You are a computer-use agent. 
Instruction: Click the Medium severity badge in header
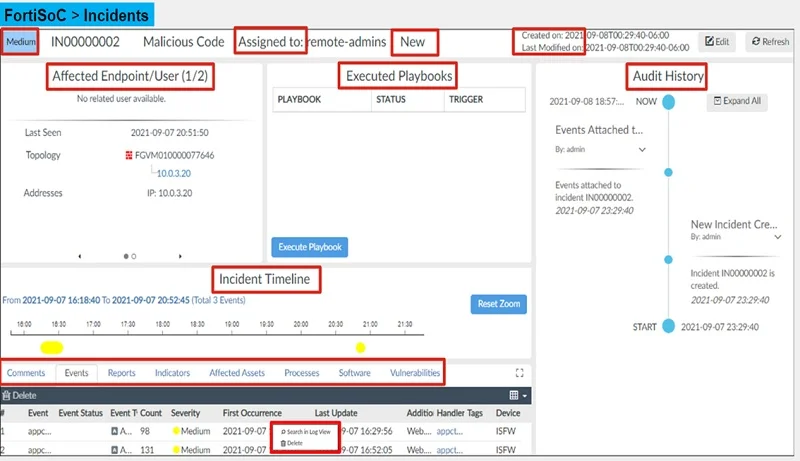(x=21, y=41)
